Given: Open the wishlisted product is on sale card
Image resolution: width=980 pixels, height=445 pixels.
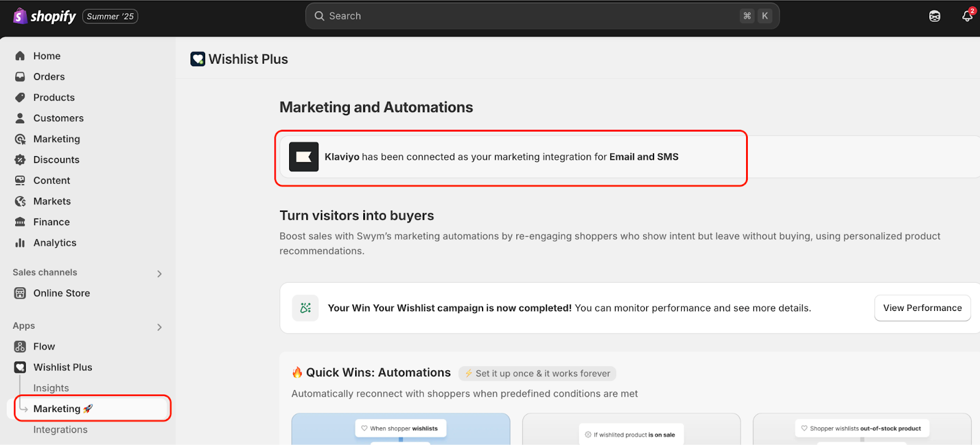Looking at the screenshot, I should coord(631,430).
